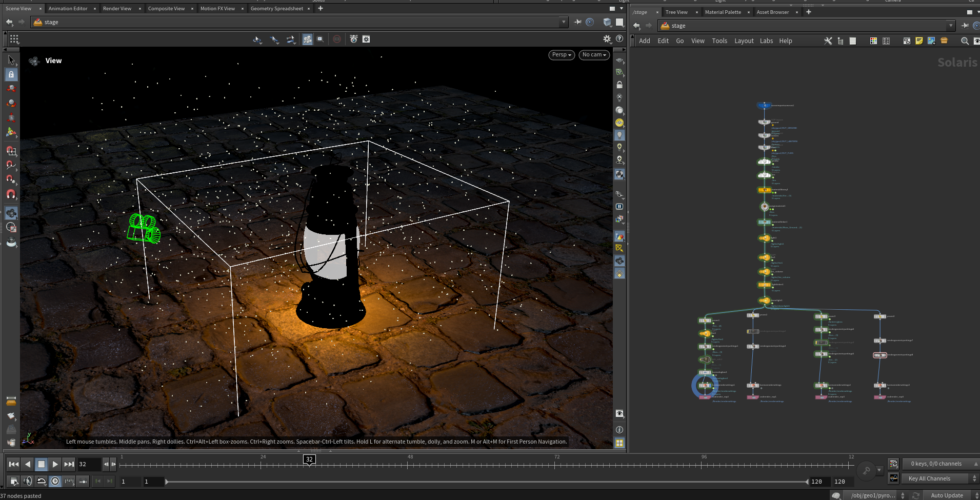Screen dimensions: 980x500
Task: Expand the Key All Channels dropdown
Action: coord(974,478)
